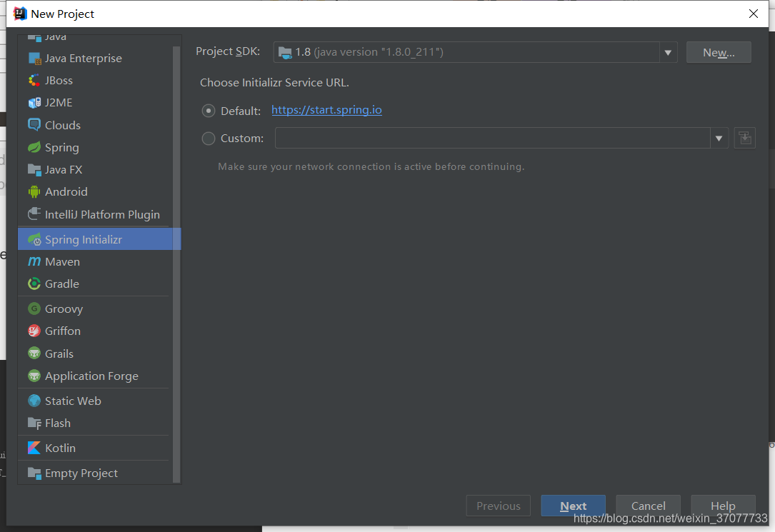Open the start.spring.io link
The image size is (775, 532).
[326, 110]
